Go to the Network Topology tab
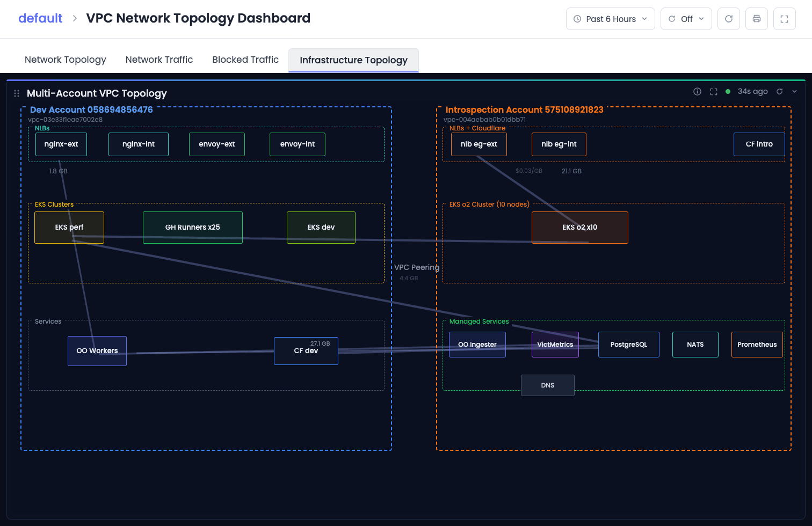This screenshot has height=526, width=812. [66, 60]
